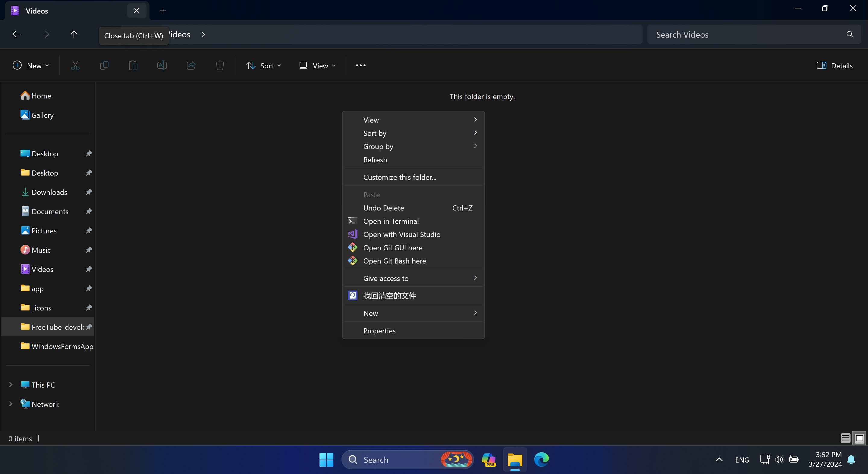The height and width of the screenshot is (474, 868).
Task: Click the Delete trash can icon
Action: [220, 65]
